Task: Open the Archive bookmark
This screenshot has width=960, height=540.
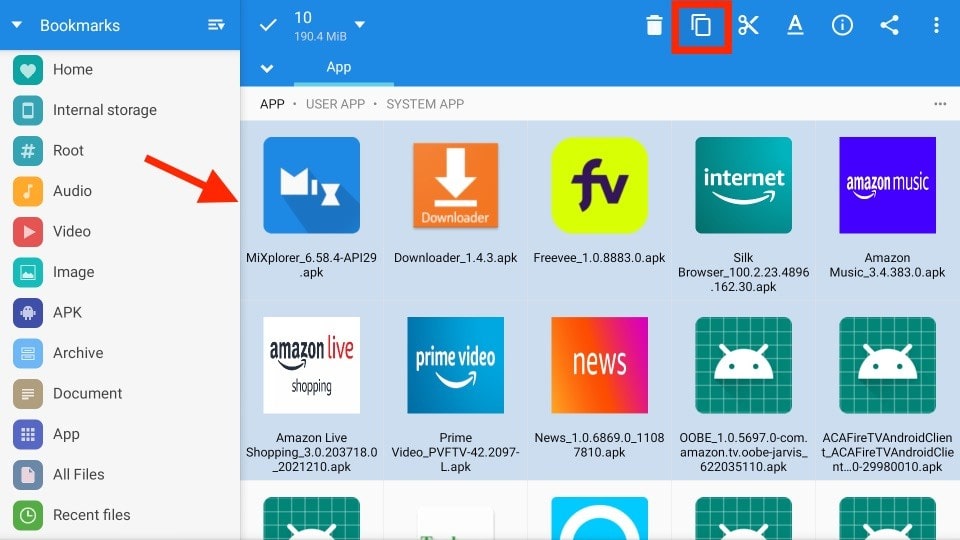Action: click(x=120, y=353)
